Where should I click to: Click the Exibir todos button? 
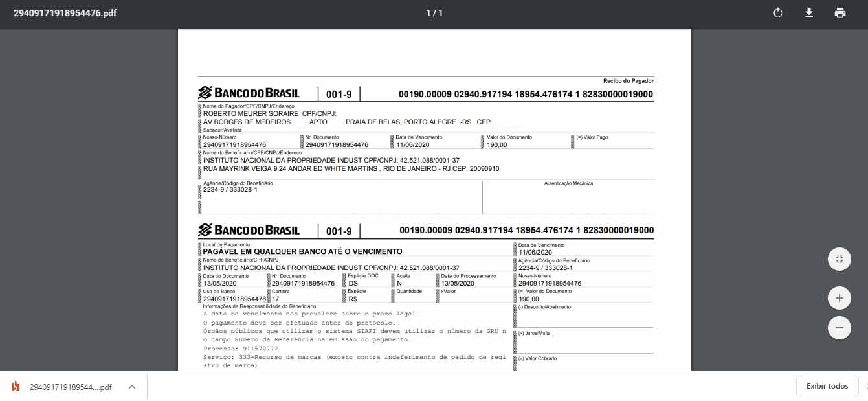pos(827,386)
